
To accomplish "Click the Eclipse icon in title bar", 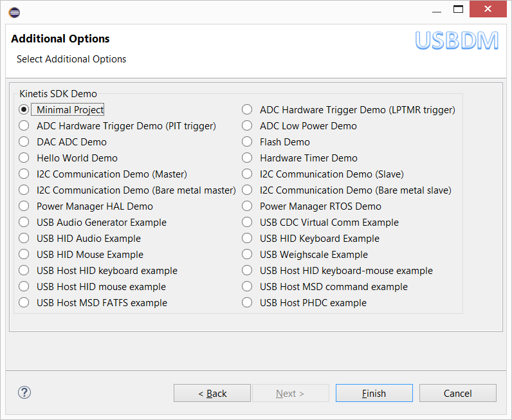I will pyautogui.click(x=14, y=12).
